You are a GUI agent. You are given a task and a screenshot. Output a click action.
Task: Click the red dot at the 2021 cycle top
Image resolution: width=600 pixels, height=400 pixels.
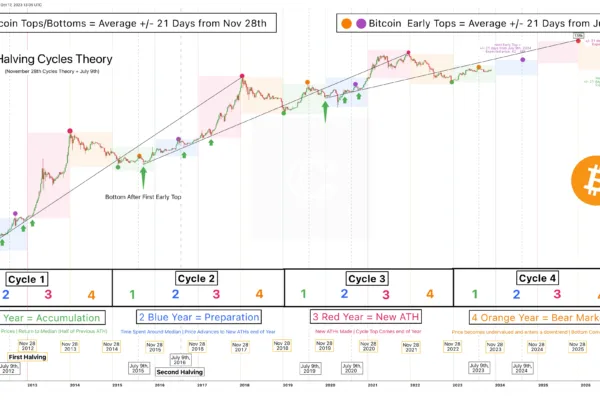tap(409, 52)
